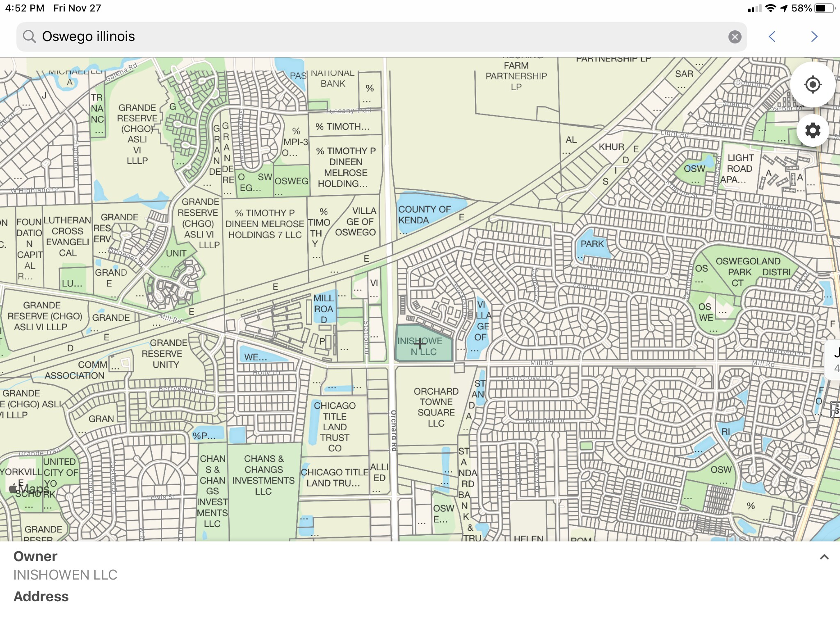Viewport: 840px width, 630px height.
Task: Go to previous result with left chevron
Action: pos(772,37)
